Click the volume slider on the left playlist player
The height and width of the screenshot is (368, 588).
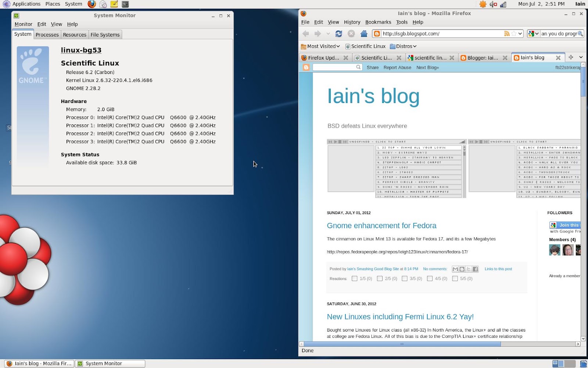point(462,141)
